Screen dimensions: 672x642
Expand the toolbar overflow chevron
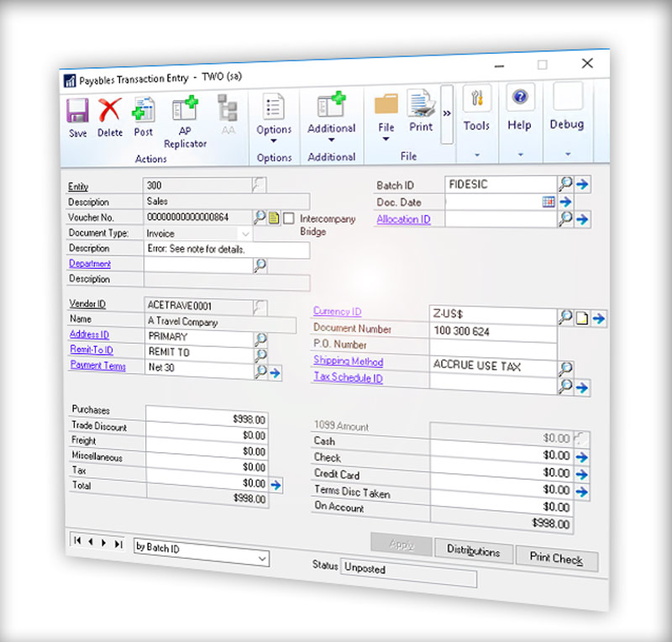pos(447,113)
